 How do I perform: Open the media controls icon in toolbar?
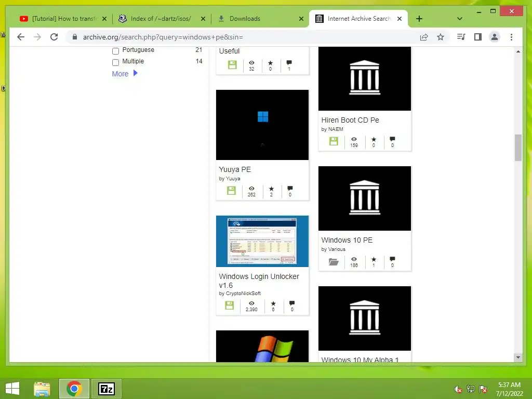(461, 37)
